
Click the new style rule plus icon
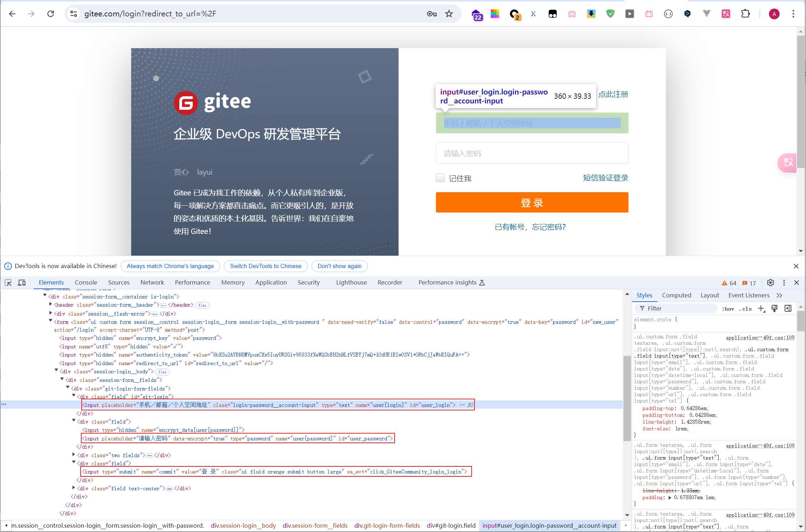point(761,308)
